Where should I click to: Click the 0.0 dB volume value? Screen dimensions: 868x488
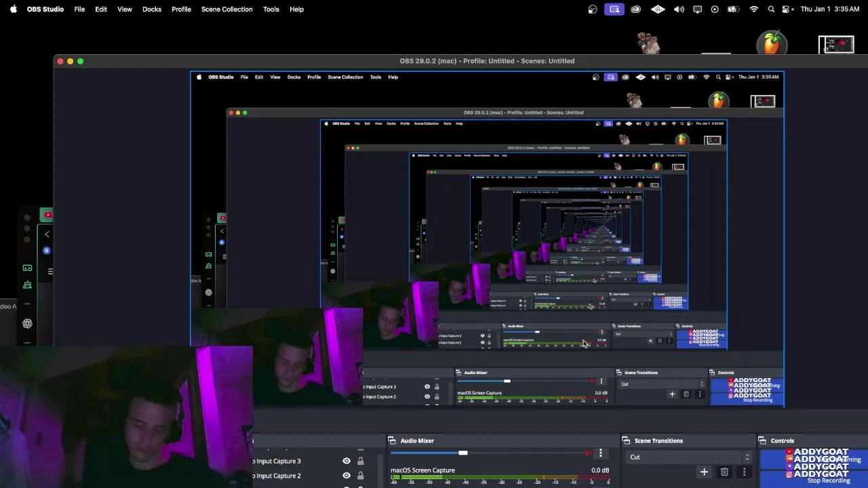tap(600, 470)
